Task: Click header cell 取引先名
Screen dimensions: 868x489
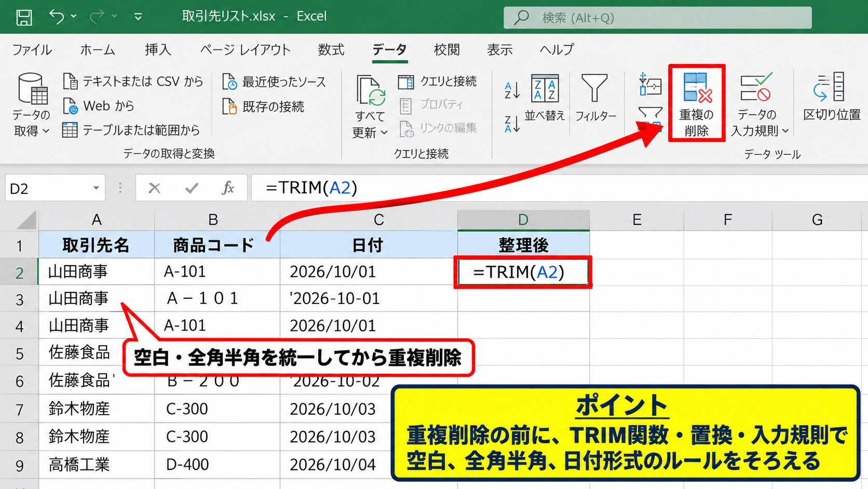Action: pos(97,245)
